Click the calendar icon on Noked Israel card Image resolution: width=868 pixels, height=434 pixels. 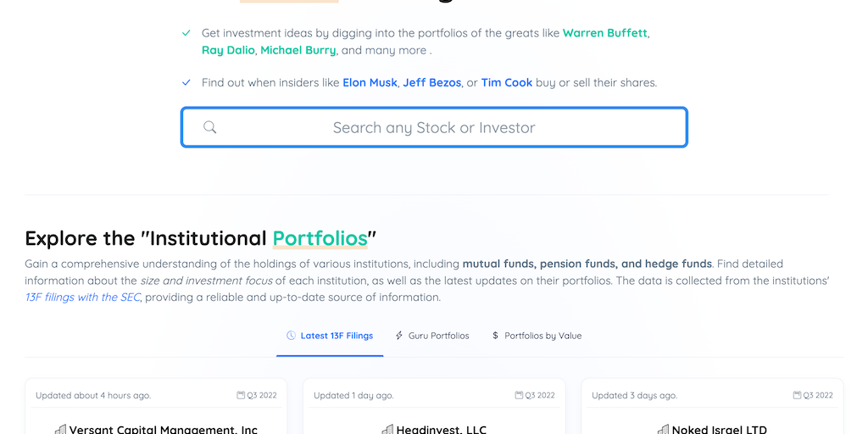(x=798, y=395)
